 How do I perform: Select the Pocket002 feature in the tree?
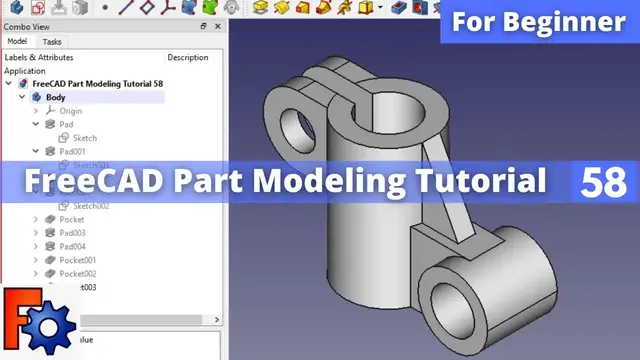78,273
